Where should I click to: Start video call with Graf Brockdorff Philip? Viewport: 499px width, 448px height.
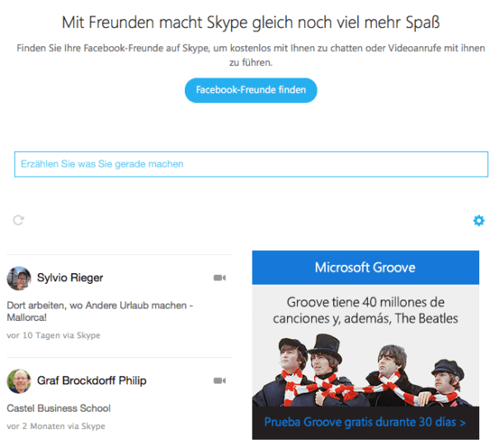click(x=219, y=380)
